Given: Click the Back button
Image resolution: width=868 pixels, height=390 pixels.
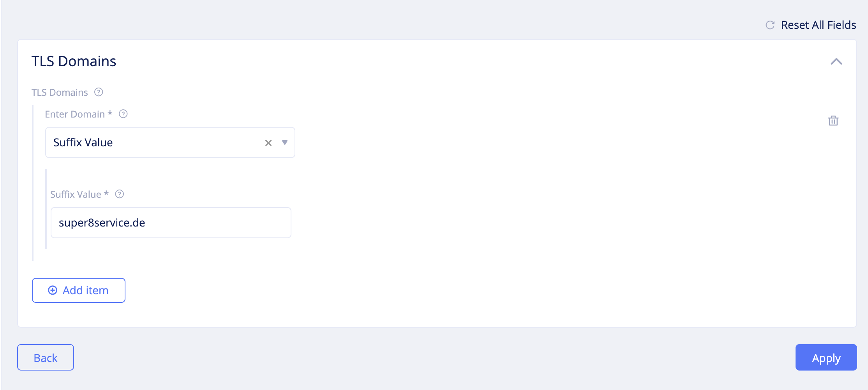Looking at the screenshot, I should click(45, 357).
